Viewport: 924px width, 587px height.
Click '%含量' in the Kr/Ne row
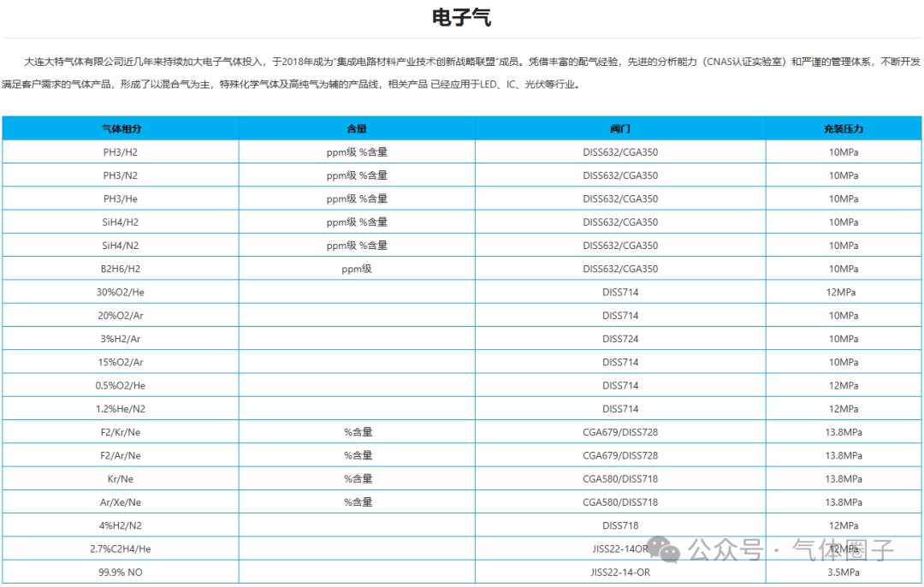[x=358, y=478]
